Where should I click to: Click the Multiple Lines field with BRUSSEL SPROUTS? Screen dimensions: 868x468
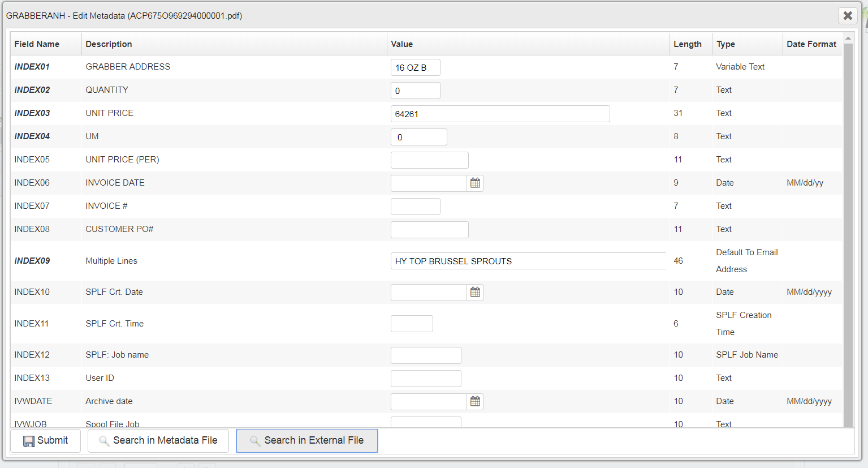pyautogui.click(x=528, y=261)
